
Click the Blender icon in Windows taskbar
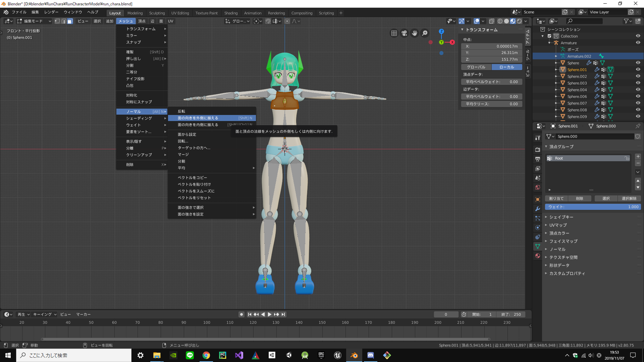tap(354, 355)
